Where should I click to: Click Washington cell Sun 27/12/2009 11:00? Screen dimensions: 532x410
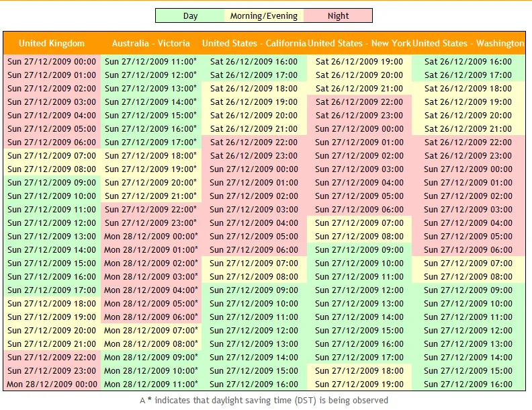click(x=468, y=317)
